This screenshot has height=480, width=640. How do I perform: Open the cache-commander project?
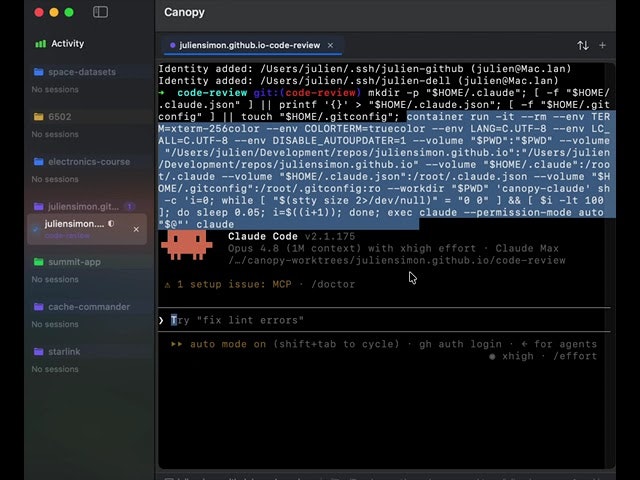[89, 307]
